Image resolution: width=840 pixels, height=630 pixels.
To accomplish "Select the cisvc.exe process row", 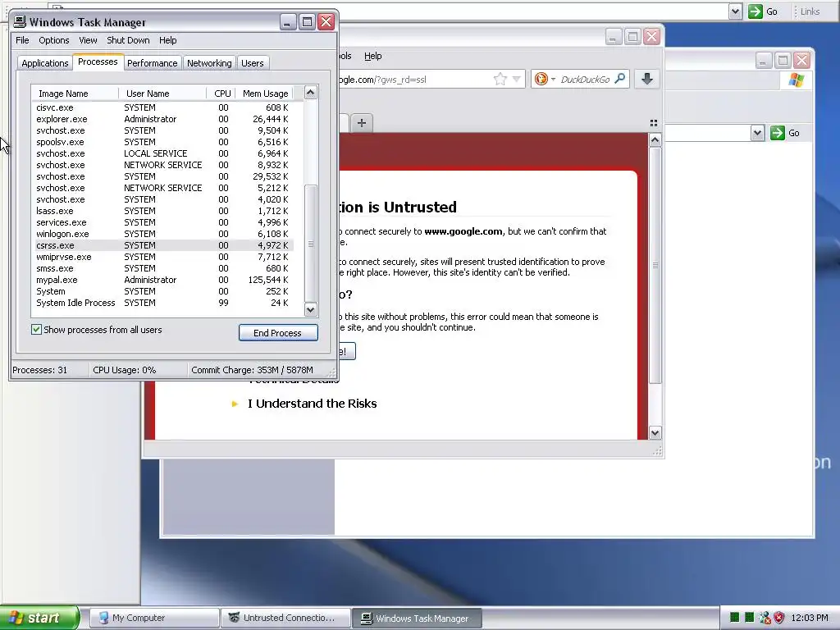I will [x=162, y=107].
